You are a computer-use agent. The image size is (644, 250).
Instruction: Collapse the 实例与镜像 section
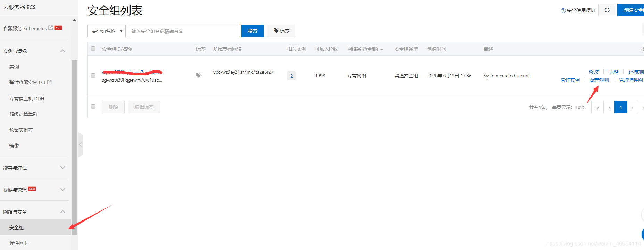[63, 51]
